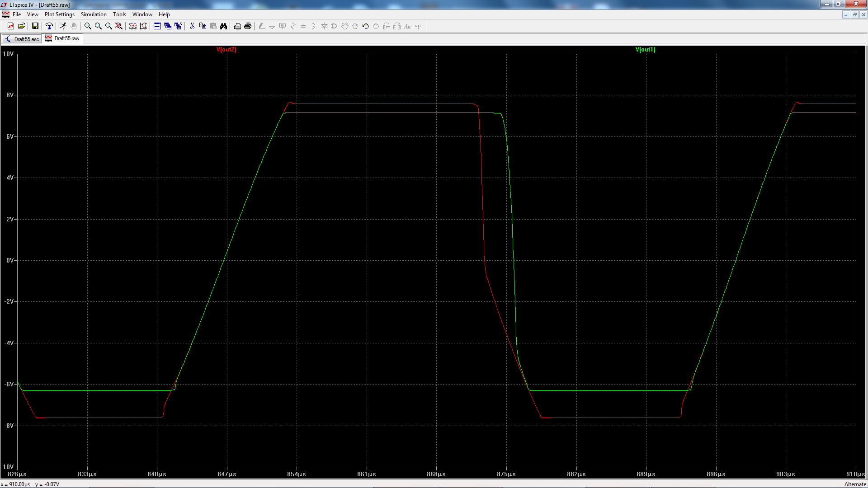Click the red V(out2) trace label
868x488 pixels.
pyautogui.click(x=226, y=50)
